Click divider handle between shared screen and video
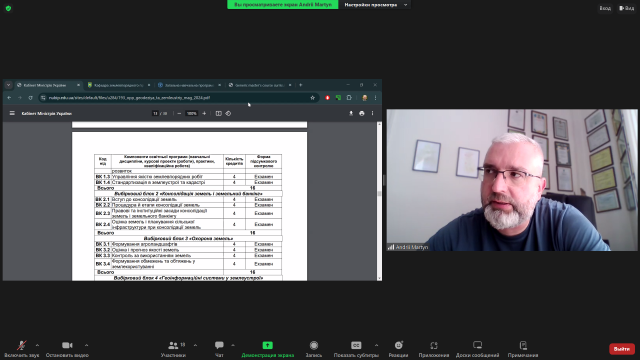Viewport: 640px width, 360px height. 384,180
